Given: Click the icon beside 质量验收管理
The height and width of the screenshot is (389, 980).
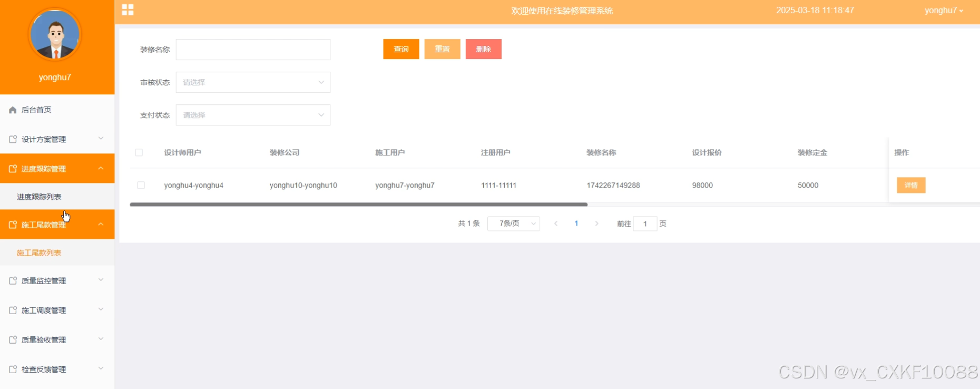Looking at the screenshot, I should click(x=13, y=340).
